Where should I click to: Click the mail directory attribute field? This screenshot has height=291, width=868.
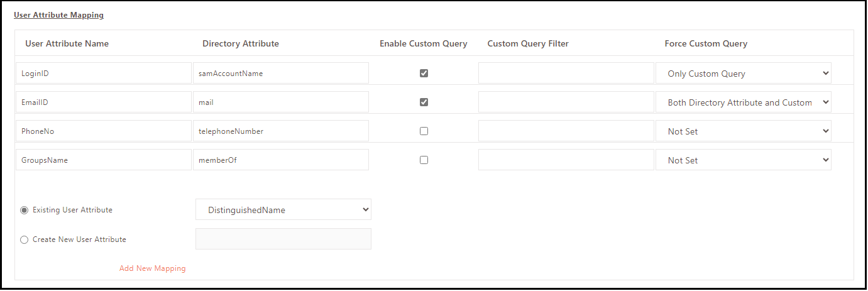(280, 102)
